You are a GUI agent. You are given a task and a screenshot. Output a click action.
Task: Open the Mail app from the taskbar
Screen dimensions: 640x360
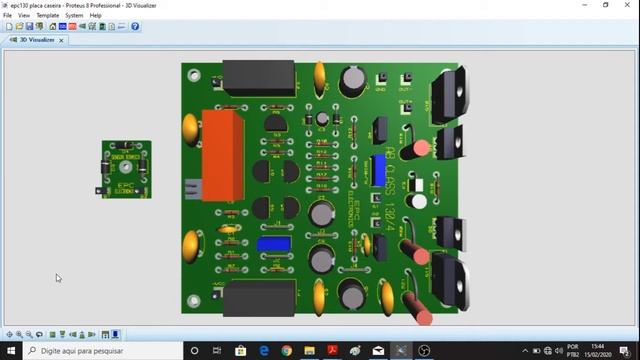378,351
